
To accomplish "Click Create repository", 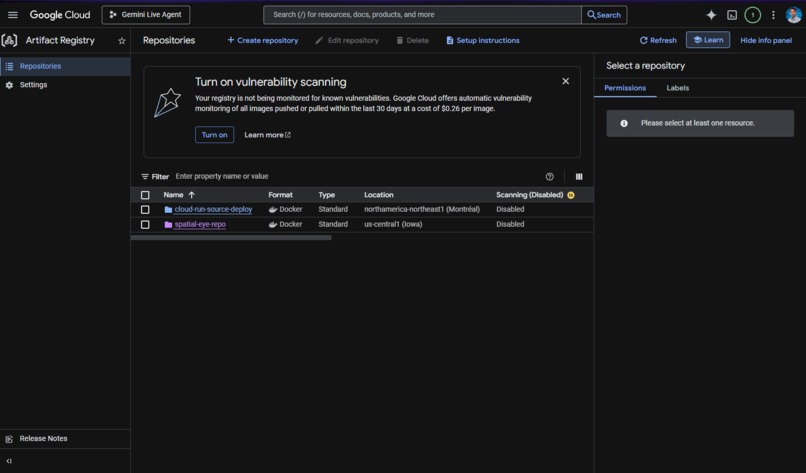I will pos(263,40).
